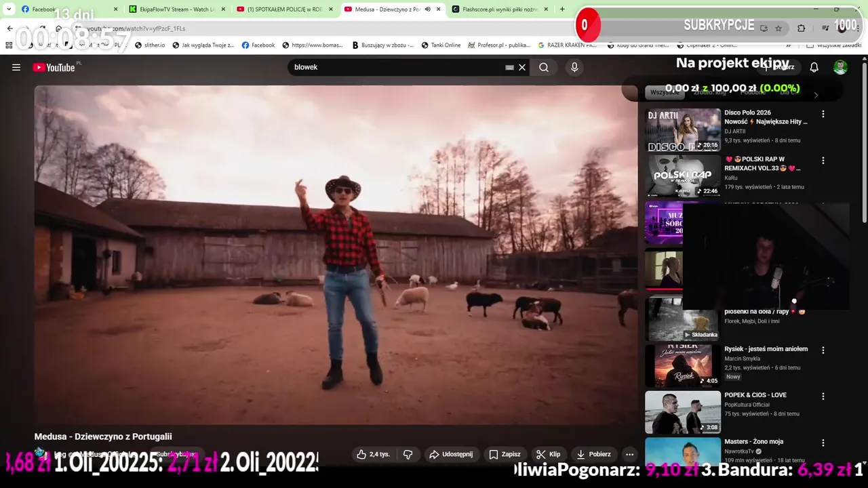Open the media control icon in Chrome toolbar

[825, 28]
